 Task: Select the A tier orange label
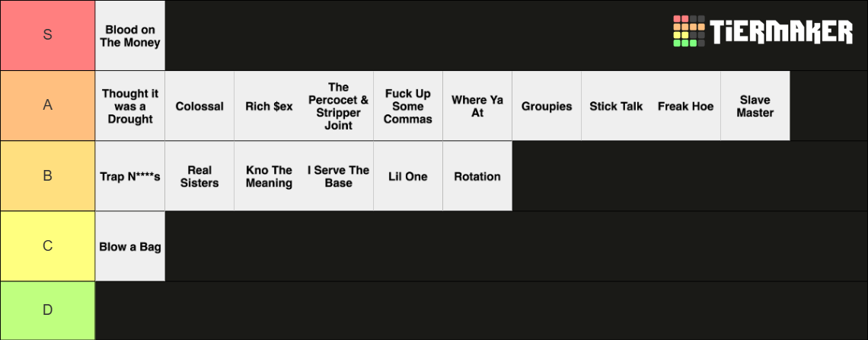48,105
